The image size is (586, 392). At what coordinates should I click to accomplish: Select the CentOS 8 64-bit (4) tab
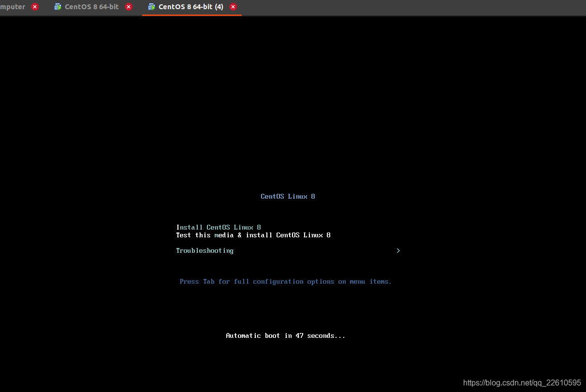coord(191,7)
